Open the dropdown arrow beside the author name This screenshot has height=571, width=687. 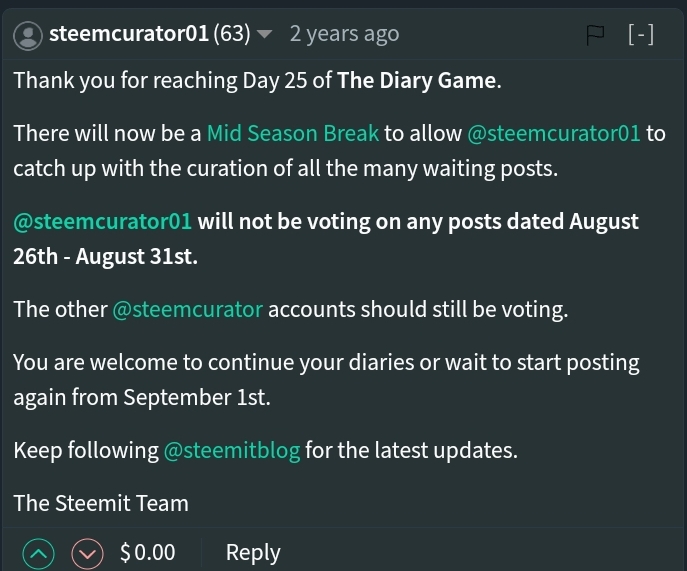pyautogui.click(x=265, y=35)
